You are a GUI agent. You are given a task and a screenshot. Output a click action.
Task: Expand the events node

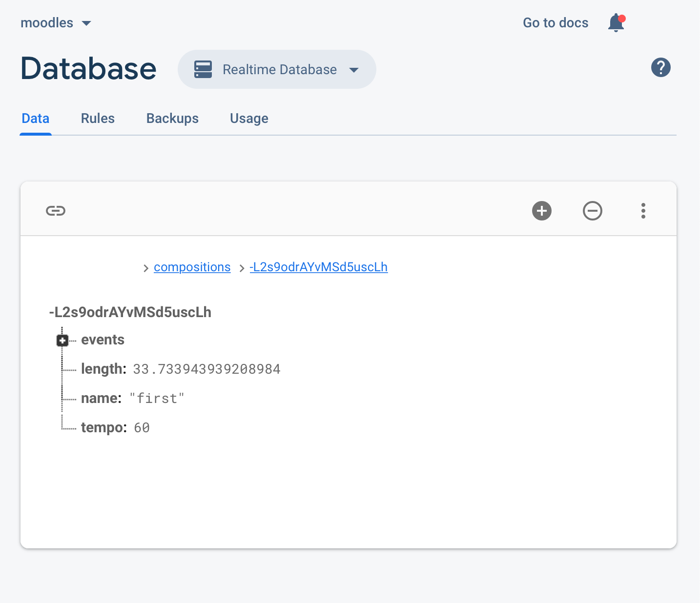click(x=62, y=340)
